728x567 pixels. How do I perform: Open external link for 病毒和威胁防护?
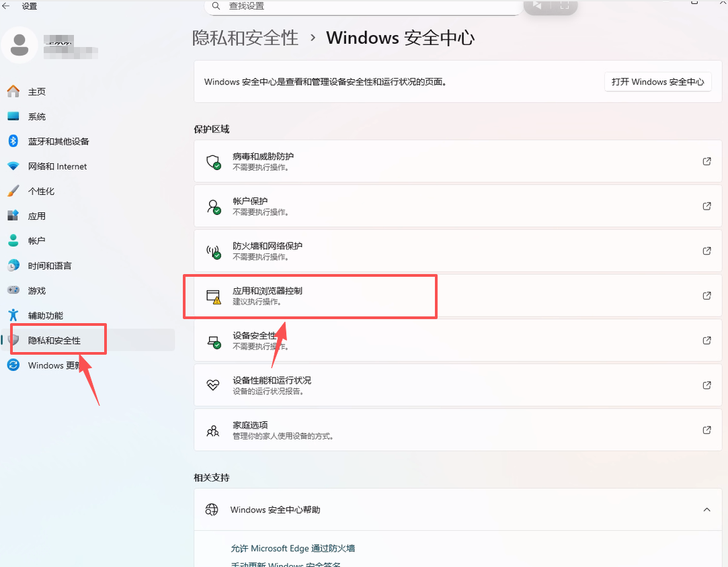click(706, 161)
